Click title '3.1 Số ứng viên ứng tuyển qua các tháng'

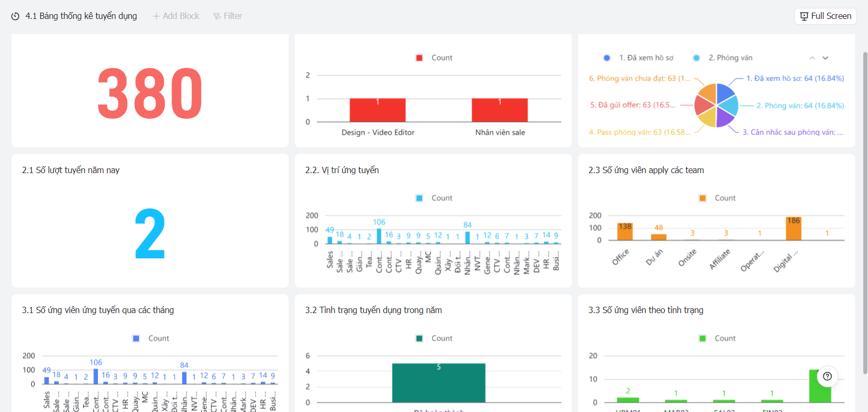coord(98,310)
